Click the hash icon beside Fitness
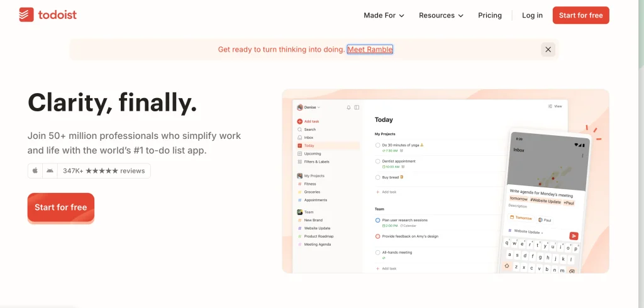The image size is (644, 308). click(300, 184)
